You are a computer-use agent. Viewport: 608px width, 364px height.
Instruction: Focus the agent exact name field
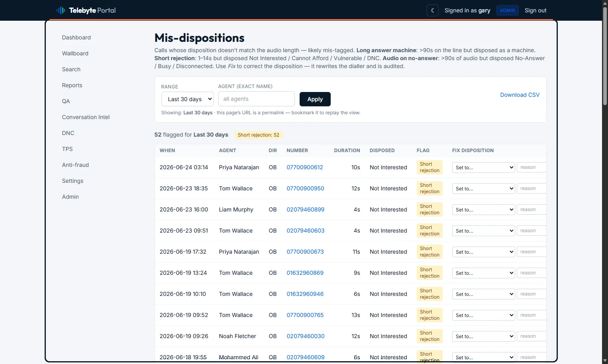point(256,99)
